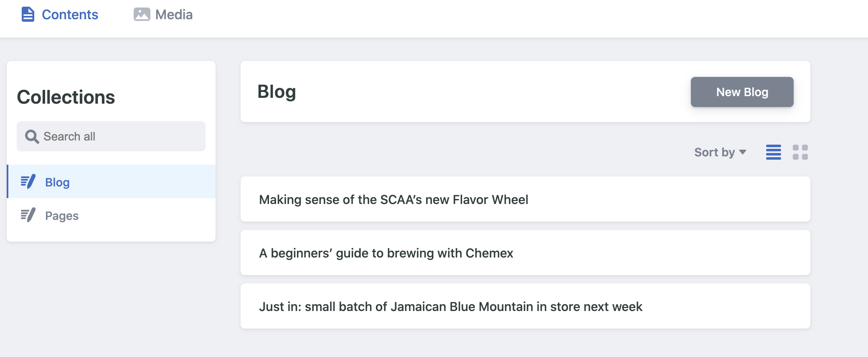Open the Media tab
The image size is (868, 357).
163,15
